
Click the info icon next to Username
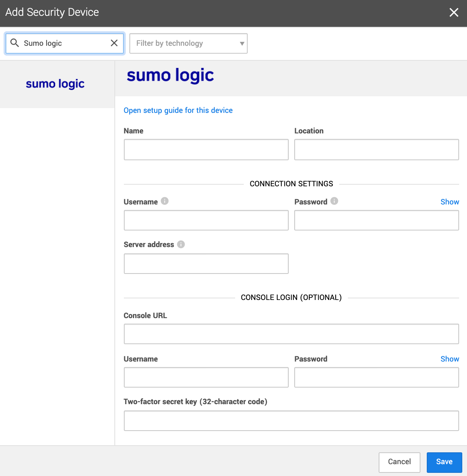(165, 201)
